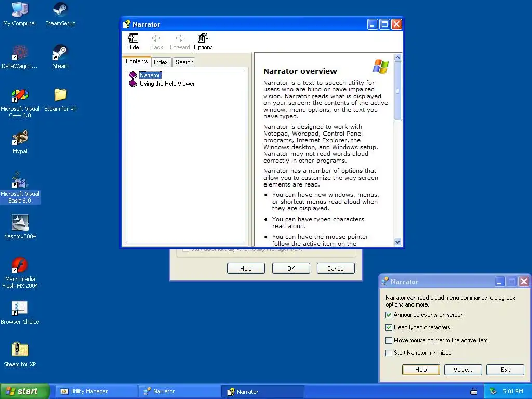Screen dimensions: 532x399
Task: Click the purple book icon beside Narrator
Action: [133, 75]
